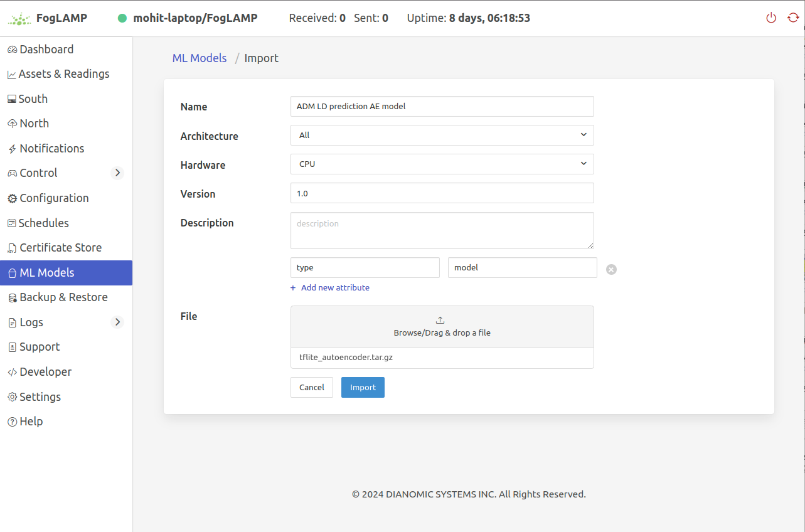Cancel the model import
Viewport: 805px width, 532px height.
click(311, 388)
